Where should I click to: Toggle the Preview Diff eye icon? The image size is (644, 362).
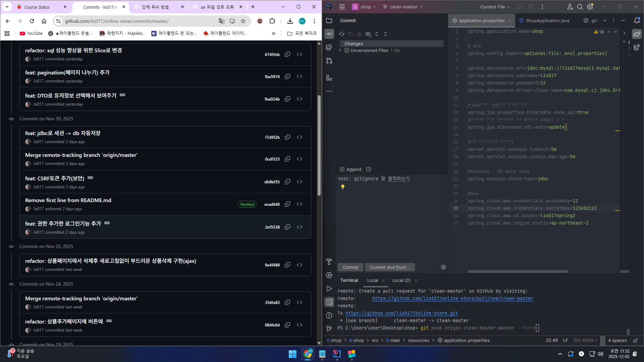click(368, 34)
